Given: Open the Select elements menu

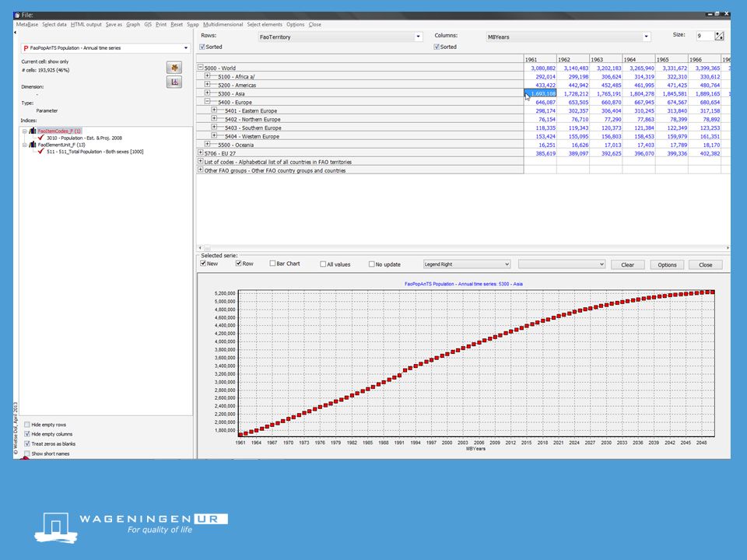Looking at the screenshot, I should (x=265, y=24).
